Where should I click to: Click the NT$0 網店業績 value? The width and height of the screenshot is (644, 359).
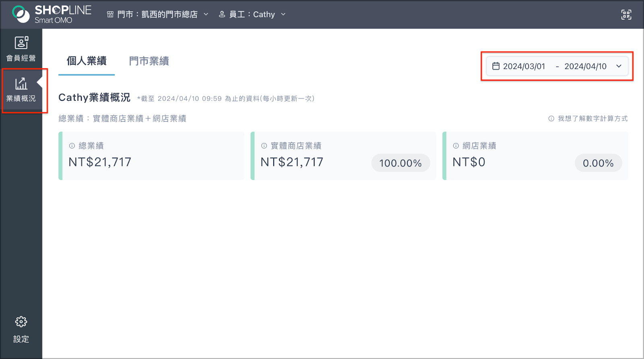[x=469, y=162]
